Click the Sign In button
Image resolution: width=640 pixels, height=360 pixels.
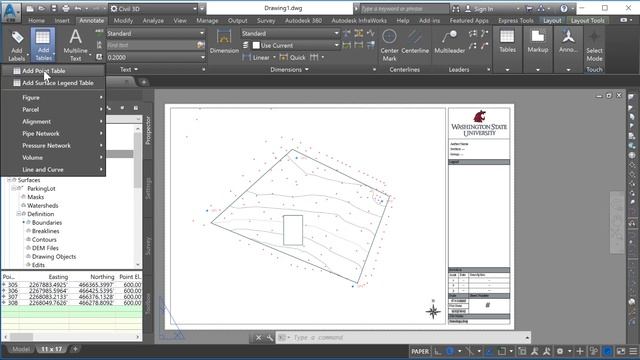tap(480, 9)
